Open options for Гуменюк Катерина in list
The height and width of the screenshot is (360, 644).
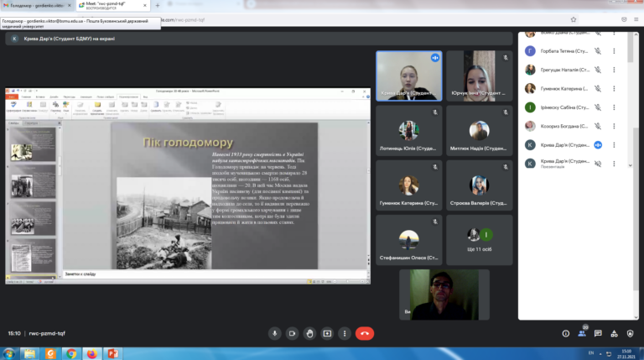tap(614, 88)
